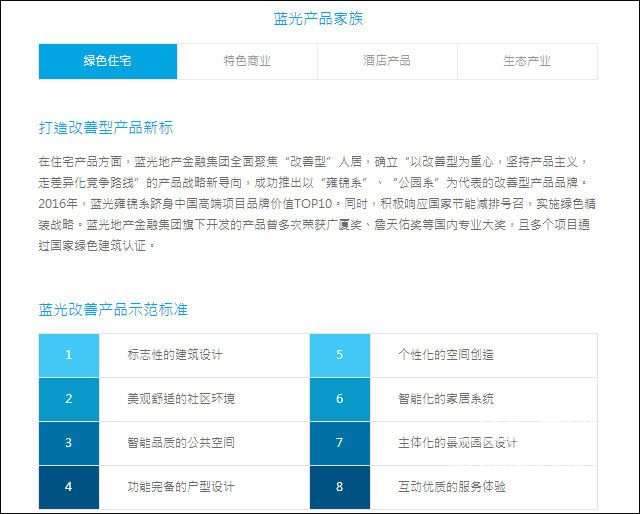This screenshot has height=514, width=640.
Task: Select the 个性化的空间创造 row text
Action: point(446,354)
